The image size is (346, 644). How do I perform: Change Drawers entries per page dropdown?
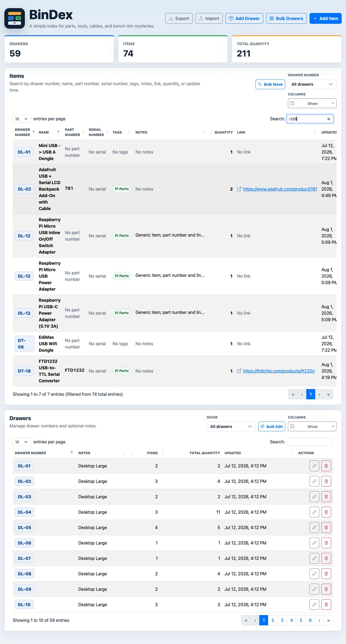[x=22, y=442]
